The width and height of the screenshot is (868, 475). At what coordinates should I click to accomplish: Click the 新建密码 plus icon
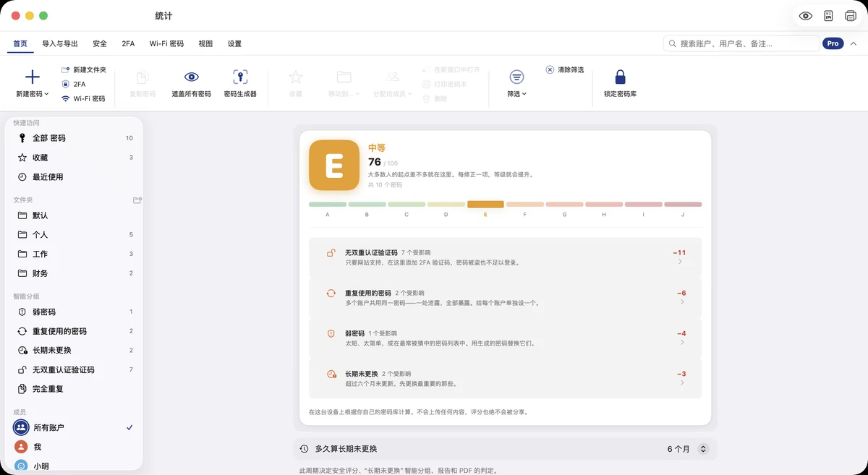pyautogui.click(x=33, y=77)
